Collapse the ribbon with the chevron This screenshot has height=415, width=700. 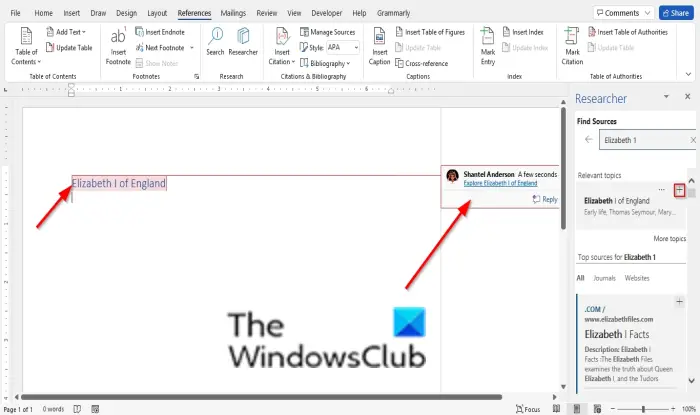coord(688,74)
